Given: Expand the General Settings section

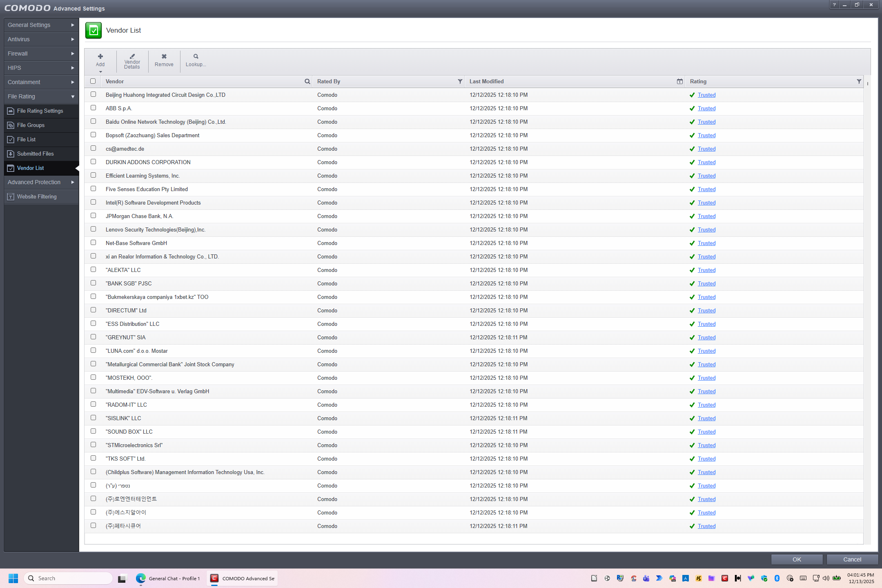Looking at the screenshot, I should 41,25.
